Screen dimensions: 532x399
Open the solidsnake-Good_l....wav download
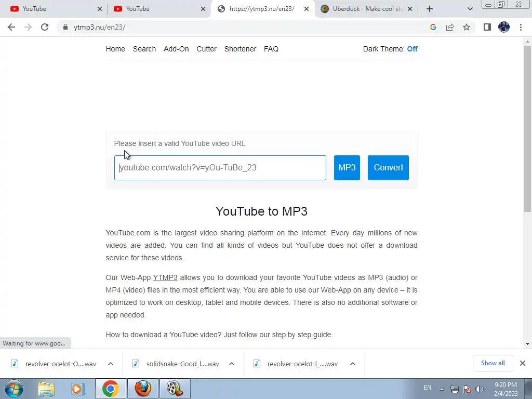pyautogui.click(x=176, y=364)
